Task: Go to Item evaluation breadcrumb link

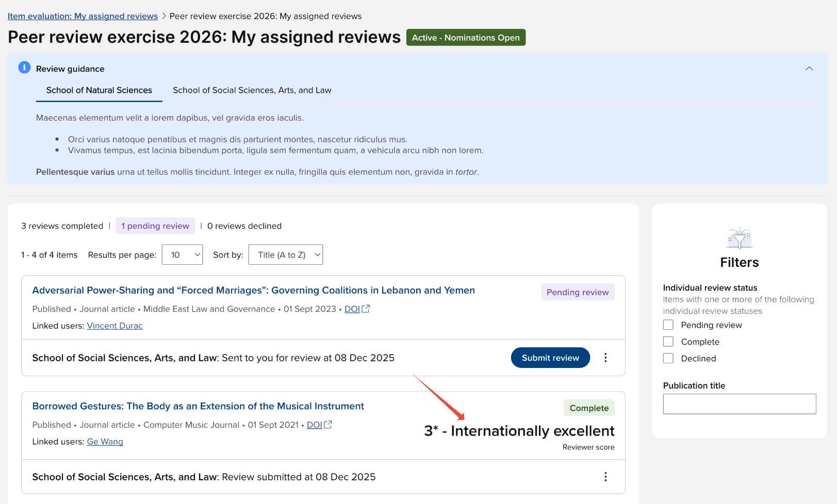Action: pyautogui.click(x=83, y=16)
